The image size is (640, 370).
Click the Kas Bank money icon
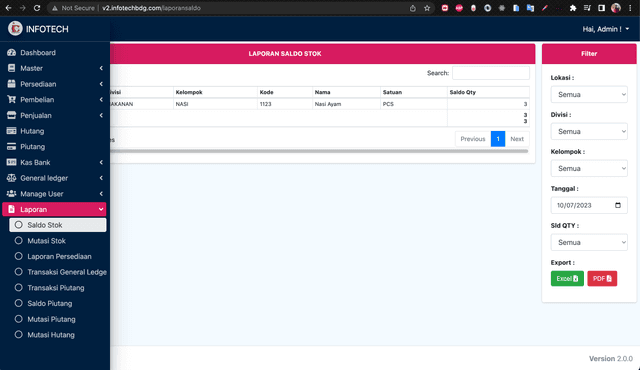click(x=11, y=162)
